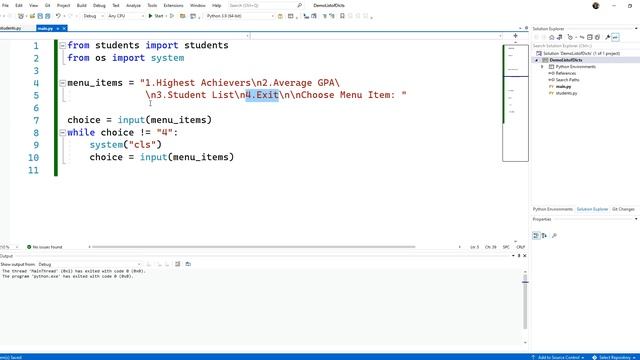640x360 pixels.
Task: Open the Debug menu
Action: [x=99, y=5]
